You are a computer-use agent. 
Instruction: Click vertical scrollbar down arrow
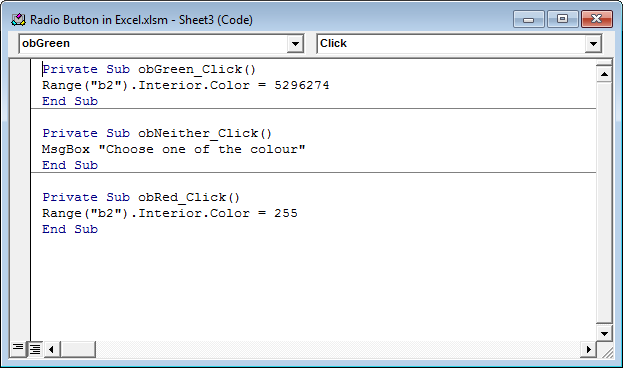point(604,333)
